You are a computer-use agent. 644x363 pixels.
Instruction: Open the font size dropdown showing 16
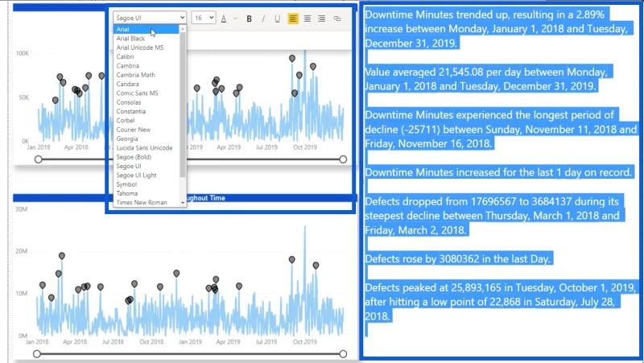point(204,18)
